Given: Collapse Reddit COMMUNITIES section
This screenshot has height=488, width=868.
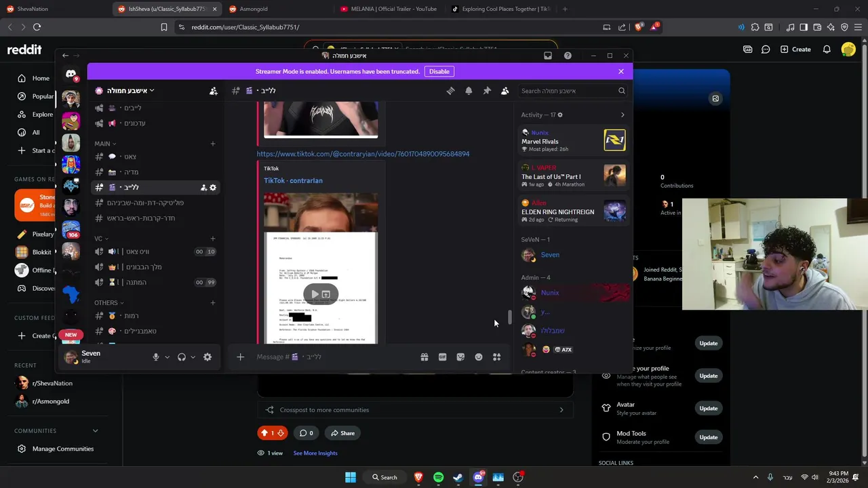Looking at the screenshot, I should tap(95, 430).
